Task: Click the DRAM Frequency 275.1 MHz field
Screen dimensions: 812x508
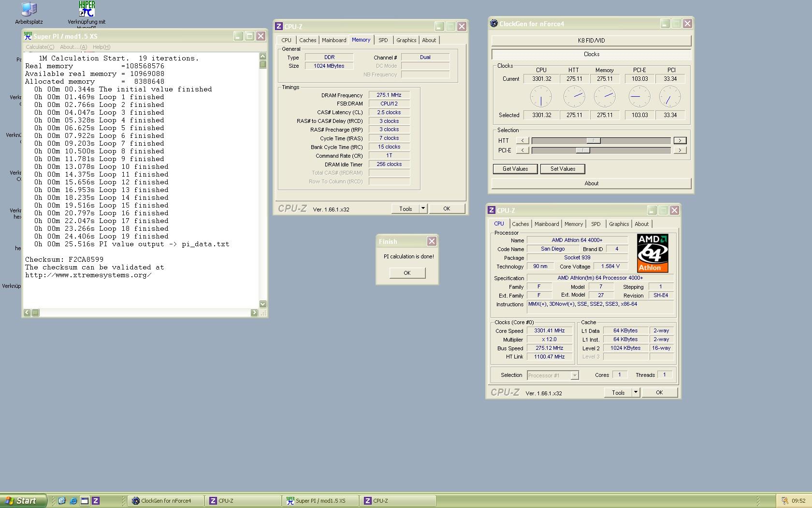Action: click(x=389, y=95)
